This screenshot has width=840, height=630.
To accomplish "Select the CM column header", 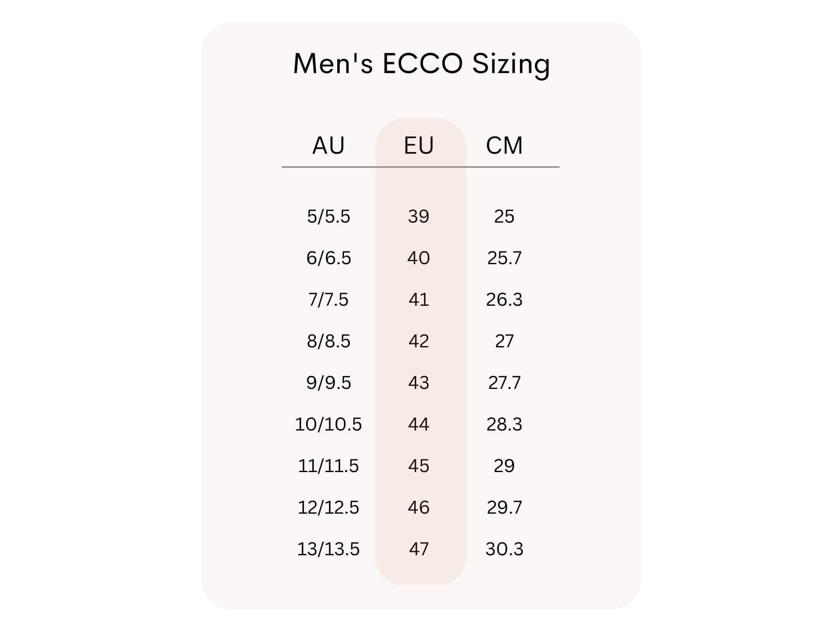I will point(504,146).
